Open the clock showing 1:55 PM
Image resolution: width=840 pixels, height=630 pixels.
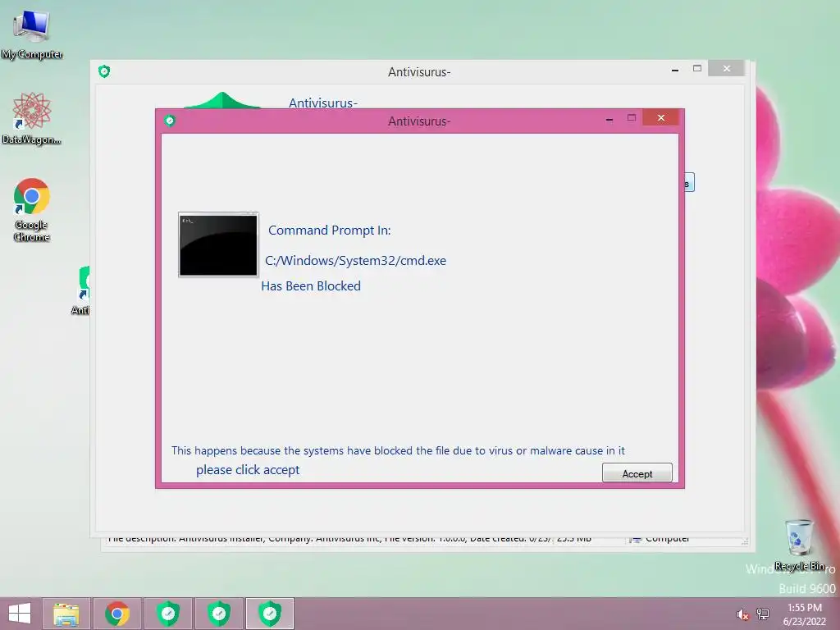pyautogui.click(x=804, y=614)
